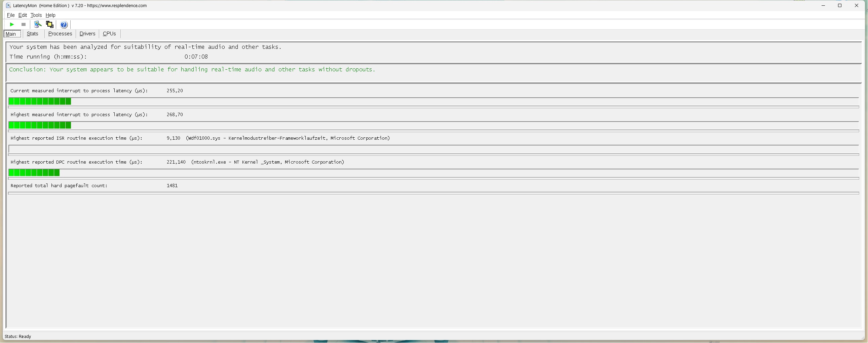Click the 'Time running (h:mm:ss)' label
This screenshot has height=343, width=868.
pyautogui.click(x=48, y=57)
